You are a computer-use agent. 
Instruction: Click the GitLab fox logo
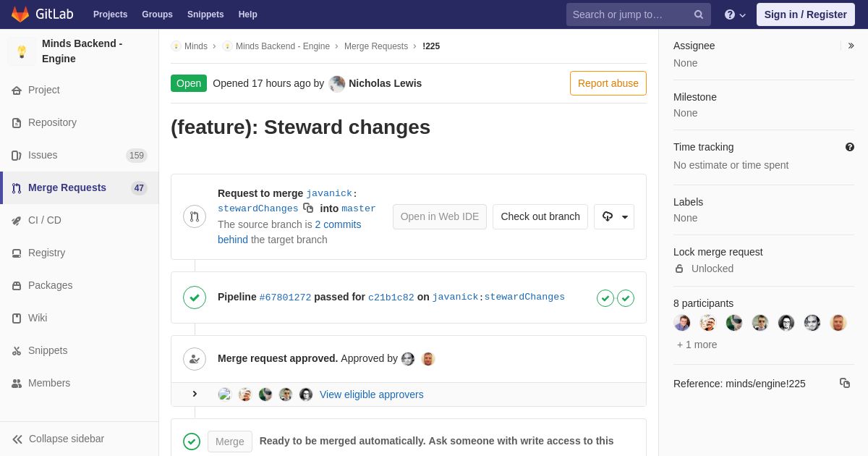tap(20, 14)
